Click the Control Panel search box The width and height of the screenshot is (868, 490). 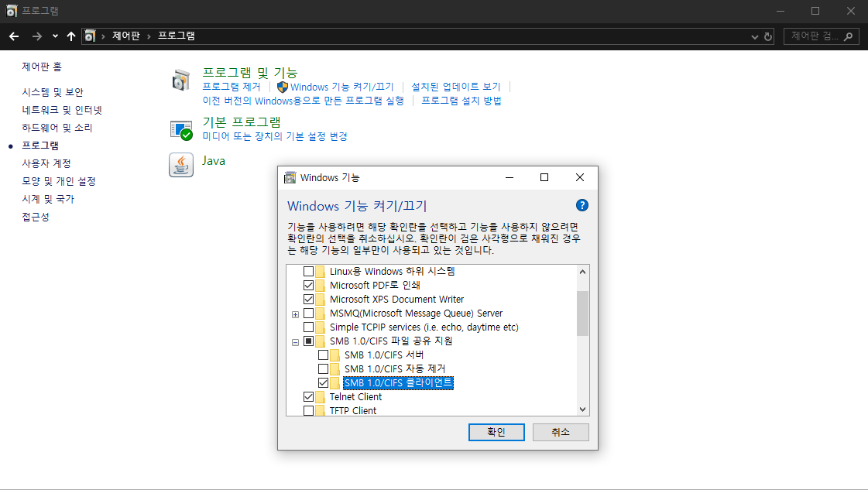pyautogui.click(x=821, y=36)
